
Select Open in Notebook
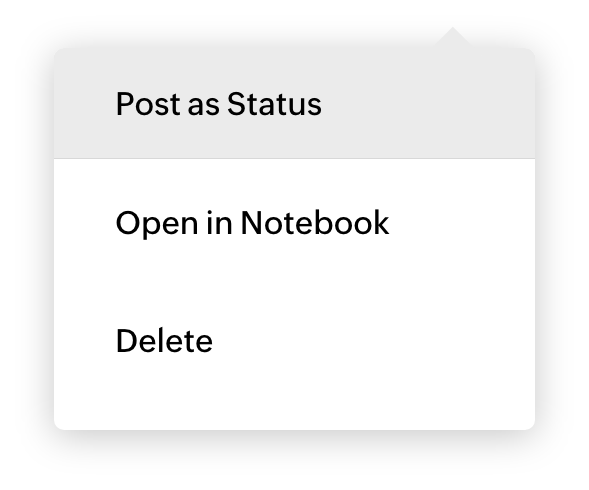[294, 223]
